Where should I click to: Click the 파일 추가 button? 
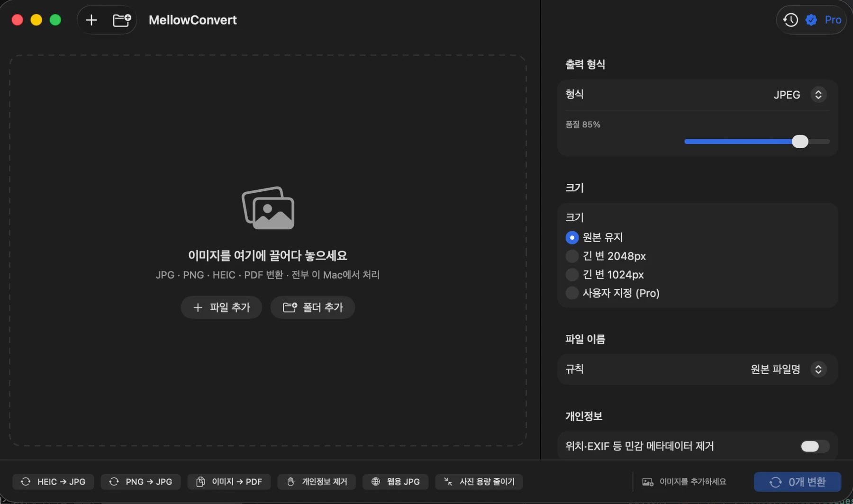point(221,307)
